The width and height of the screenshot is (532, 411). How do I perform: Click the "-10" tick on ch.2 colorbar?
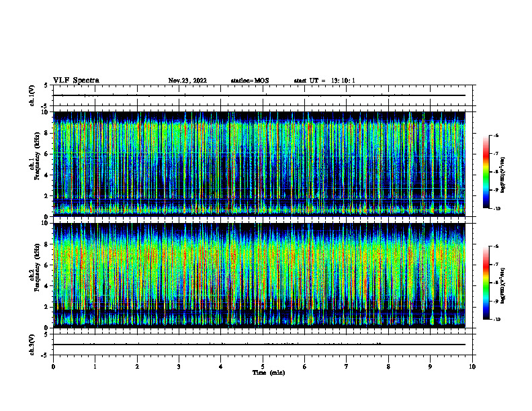(496, 320)
